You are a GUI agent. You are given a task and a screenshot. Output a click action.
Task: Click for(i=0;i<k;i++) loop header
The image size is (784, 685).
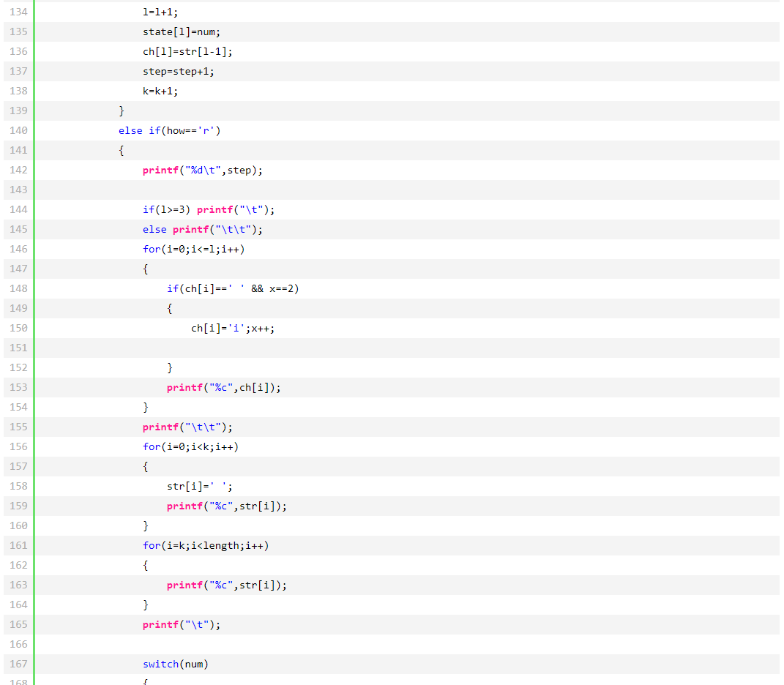click(190, 446)
